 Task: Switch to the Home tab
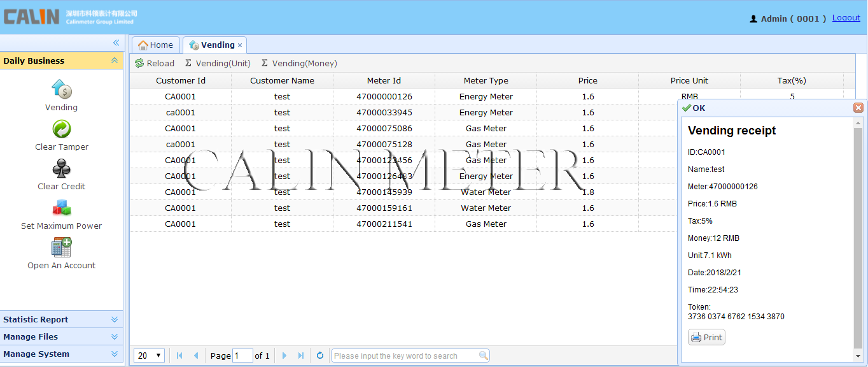click(156, 45)
